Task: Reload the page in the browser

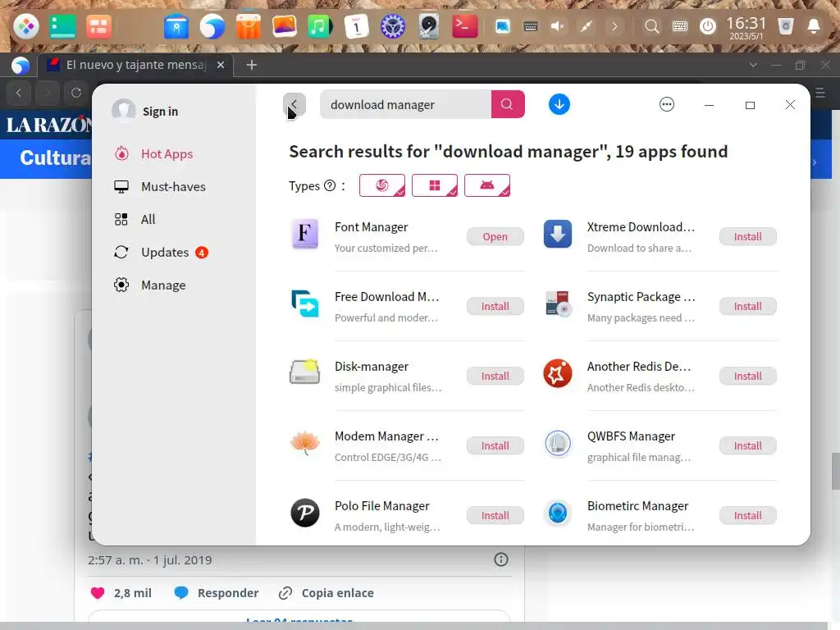Action: point(76,93)
